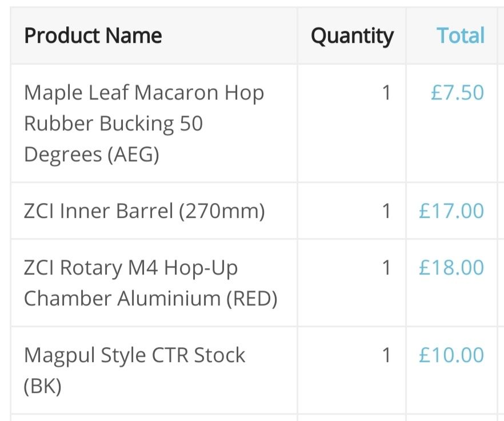Click the "(BK)" text under Magpul Stock
504x421 pixels.
click(42, 386)
